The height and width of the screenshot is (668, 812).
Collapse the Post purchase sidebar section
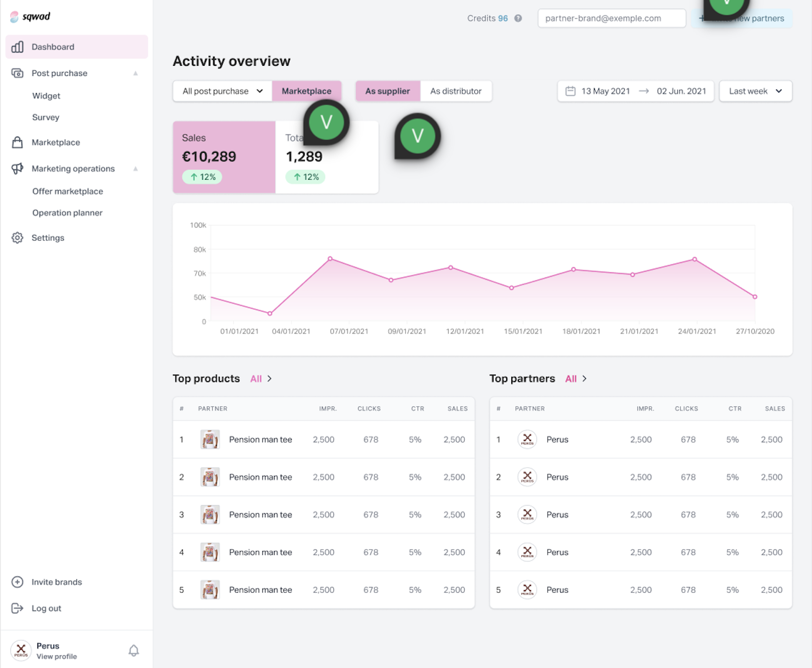point(136,73)
